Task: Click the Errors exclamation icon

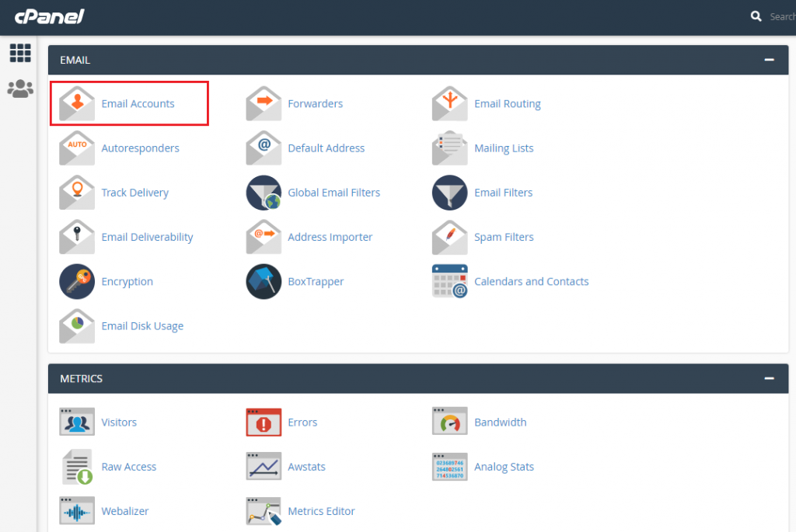Action: click(x=264, y=422)
